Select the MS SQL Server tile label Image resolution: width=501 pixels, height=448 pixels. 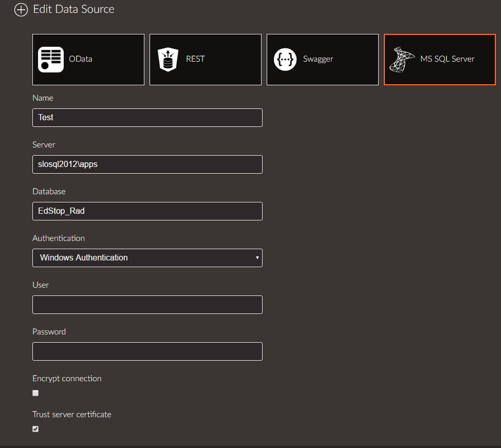point(448,59)
